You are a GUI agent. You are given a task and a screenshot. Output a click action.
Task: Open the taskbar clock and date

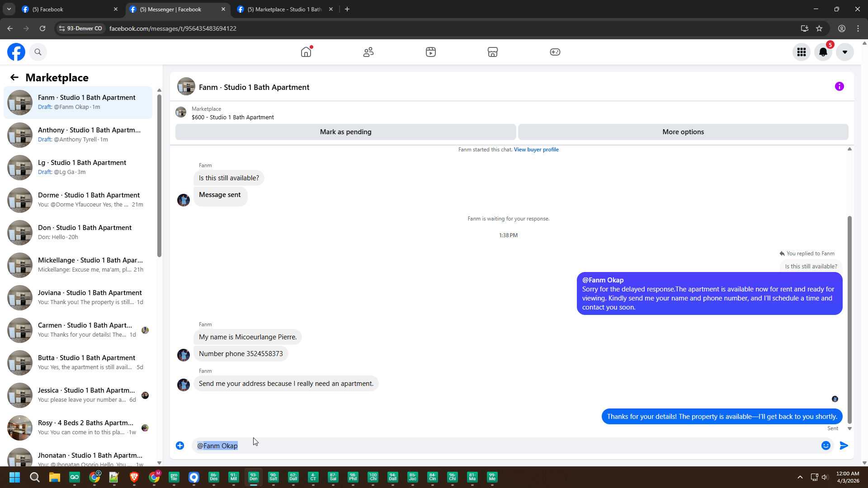[848, 477]
